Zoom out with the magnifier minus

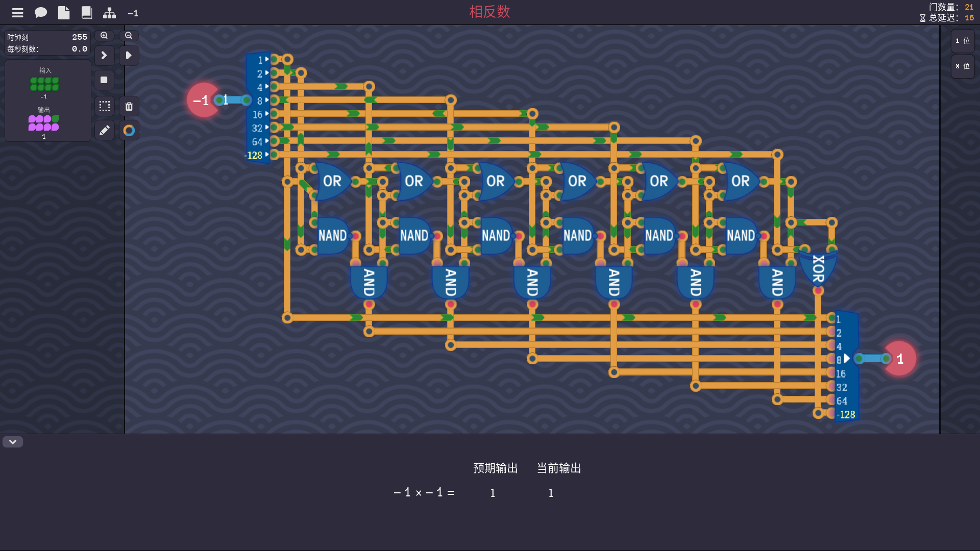(129, 36)
